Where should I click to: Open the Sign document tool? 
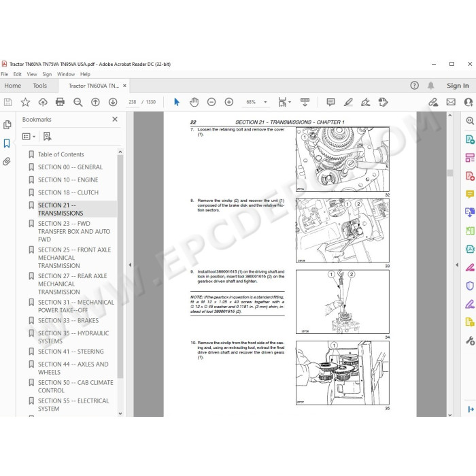coord(366,102)
